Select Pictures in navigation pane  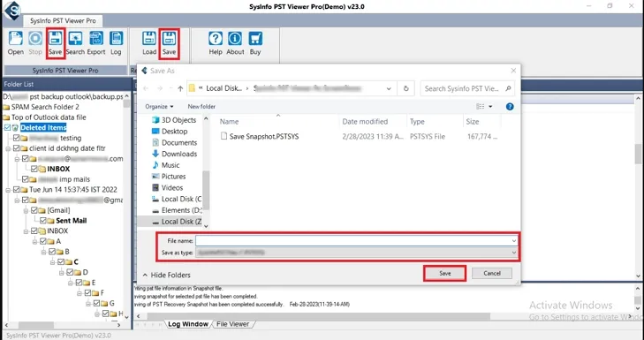click(169, 176)
